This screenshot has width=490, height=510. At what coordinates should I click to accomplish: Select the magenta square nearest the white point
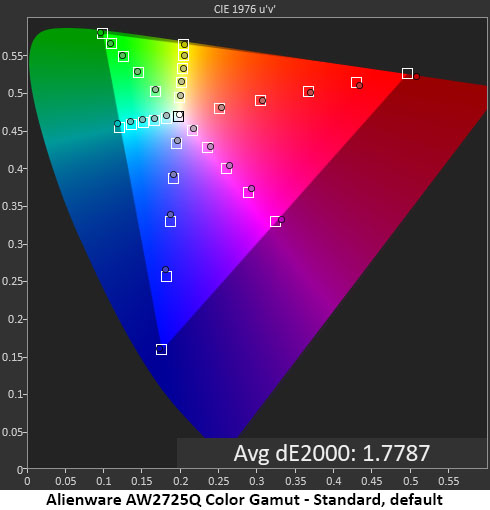[192, 130]
